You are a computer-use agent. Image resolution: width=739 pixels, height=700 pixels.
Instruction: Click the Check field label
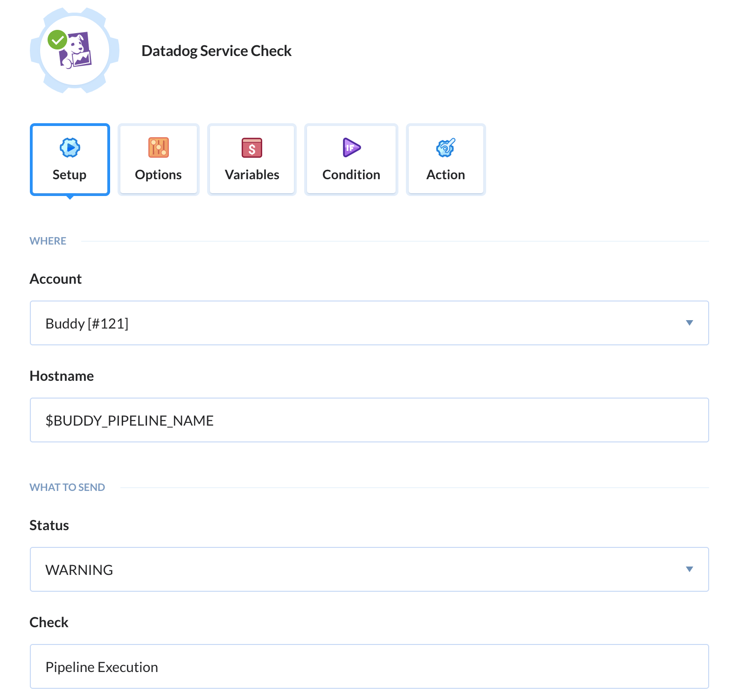49,622
